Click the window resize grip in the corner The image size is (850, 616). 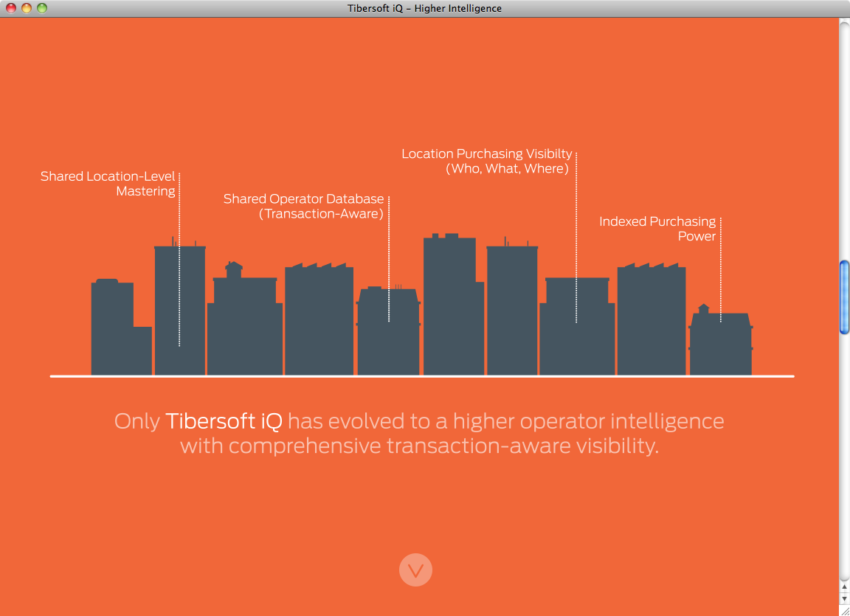click(844, 610)
